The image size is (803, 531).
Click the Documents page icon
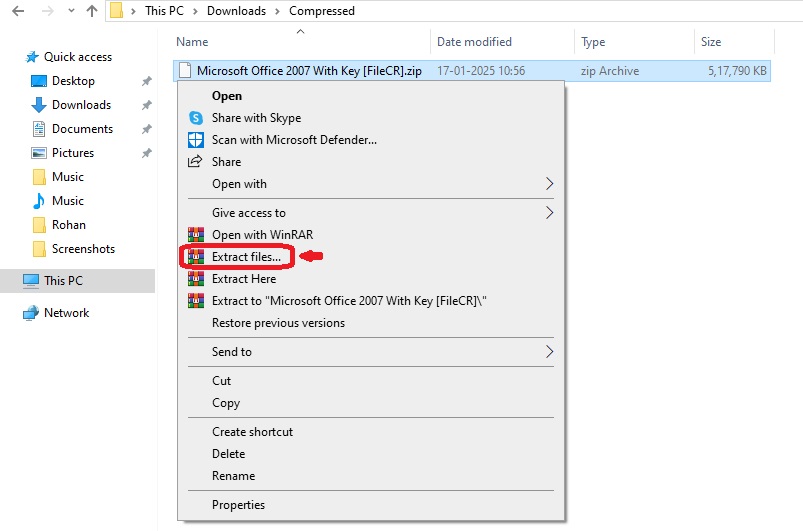point(39,129)
